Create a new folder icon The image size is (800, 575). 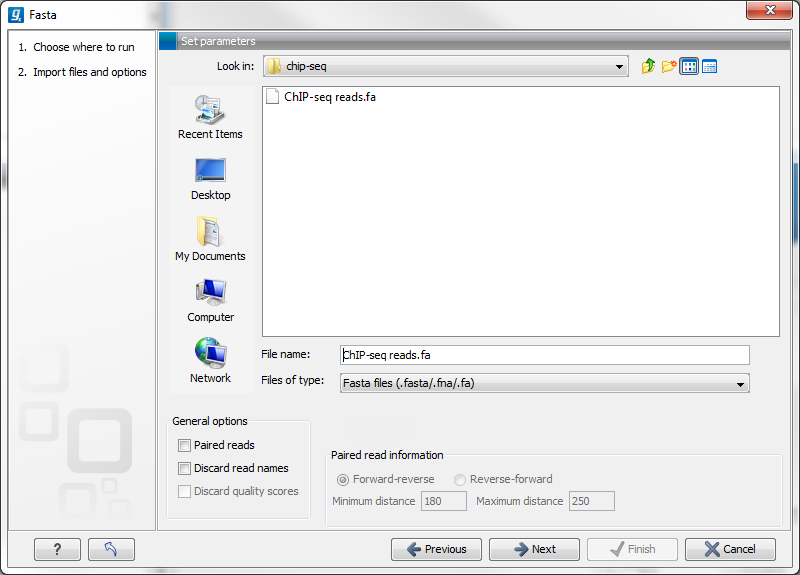point(669,67)
